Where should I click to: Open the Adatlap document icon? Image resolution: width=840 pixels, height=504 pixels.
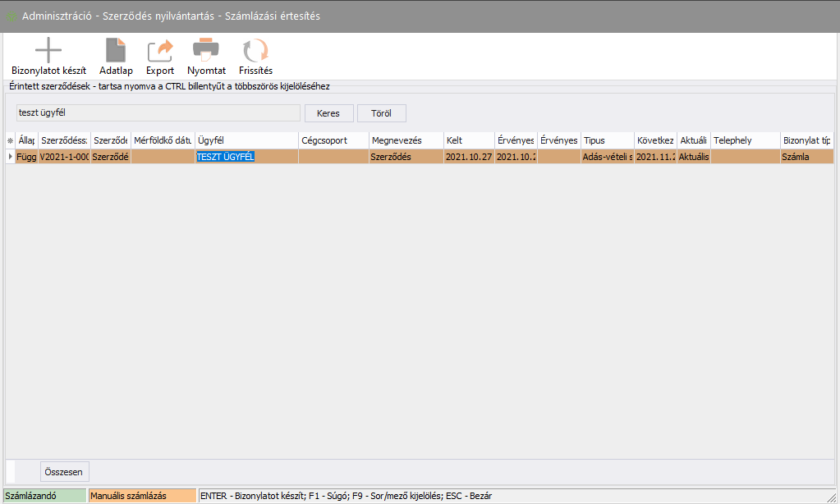point(116,51)
